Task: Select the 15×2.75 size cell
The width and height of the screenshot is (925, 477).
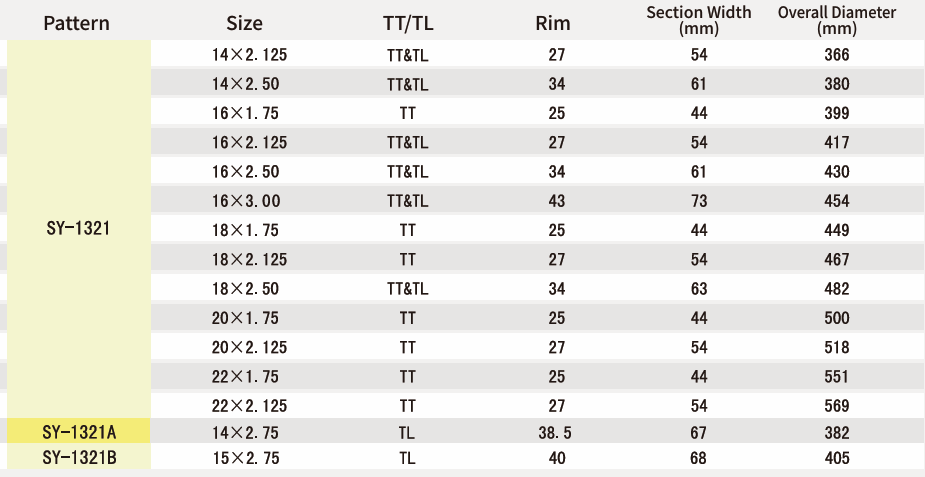Action: pos(245,458)
